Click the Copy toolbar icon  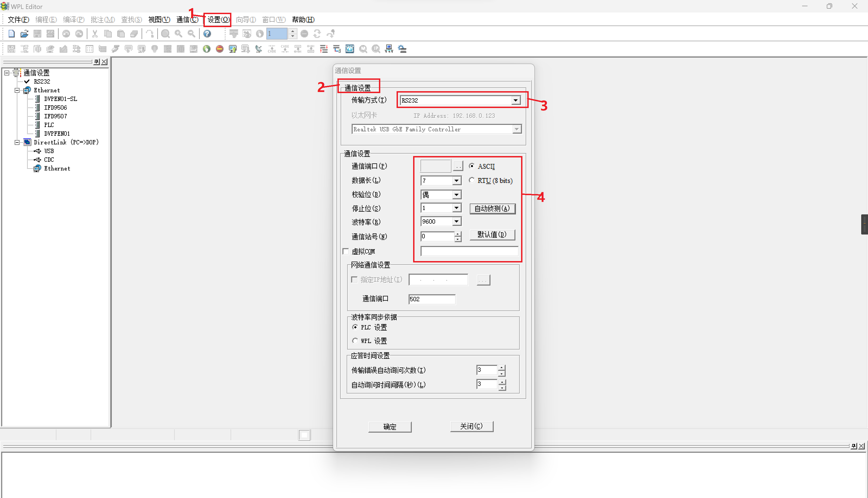pos(108,34)
